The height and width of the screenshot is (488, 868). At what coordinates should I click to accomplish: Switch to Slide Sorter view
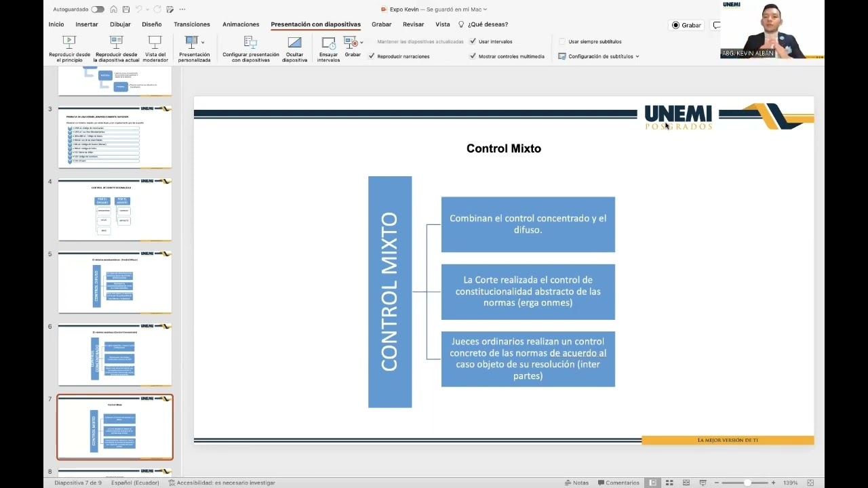tap(669, 483)
